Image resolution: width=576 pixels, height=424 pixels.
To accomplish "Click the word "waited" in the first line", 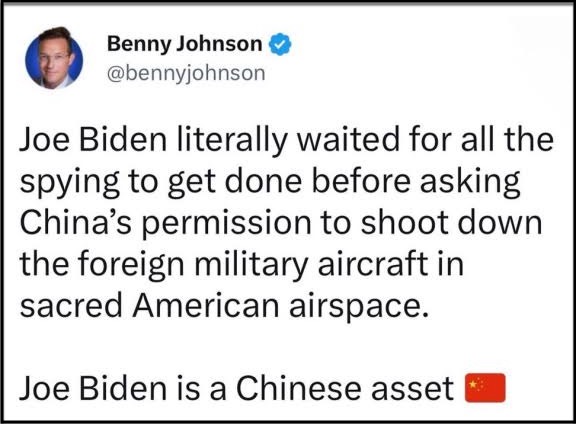I will 348,140.
